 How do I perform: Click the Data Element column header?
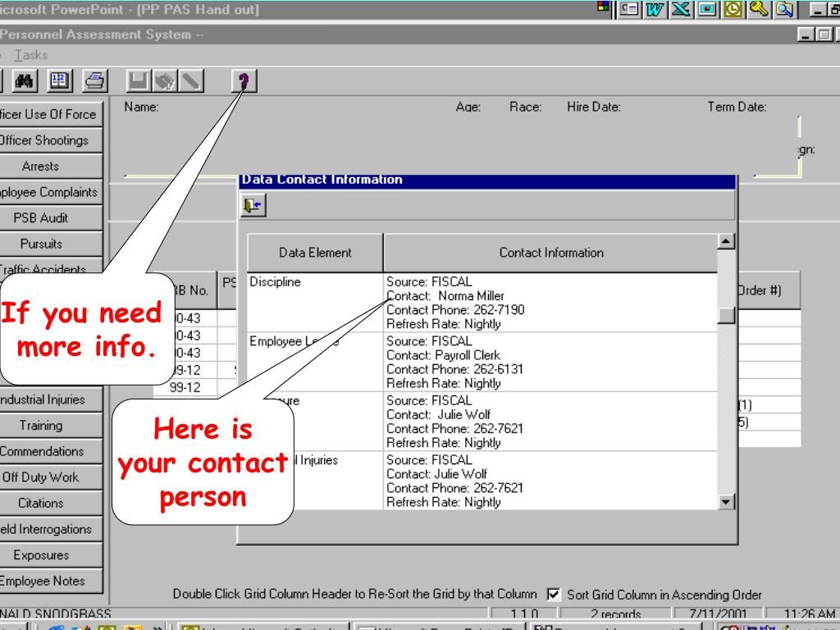[315, 253]
